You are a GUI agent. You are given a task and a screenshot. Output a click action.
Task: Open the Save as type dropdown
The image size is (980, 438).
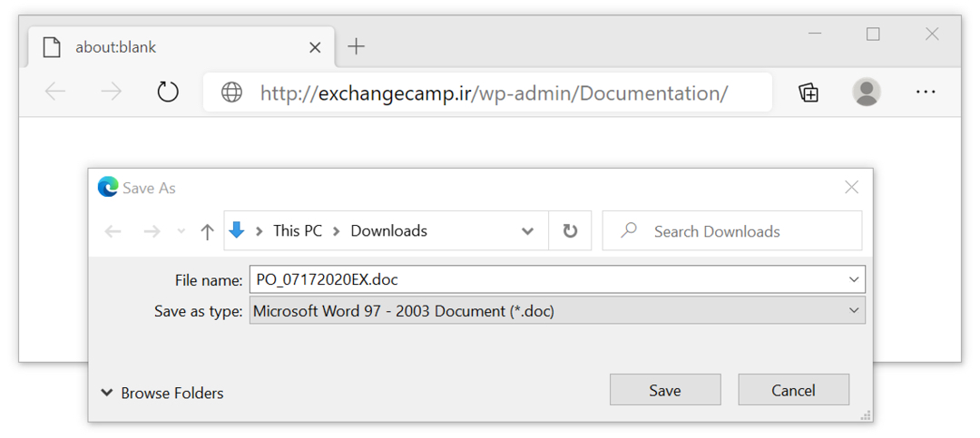557,310
